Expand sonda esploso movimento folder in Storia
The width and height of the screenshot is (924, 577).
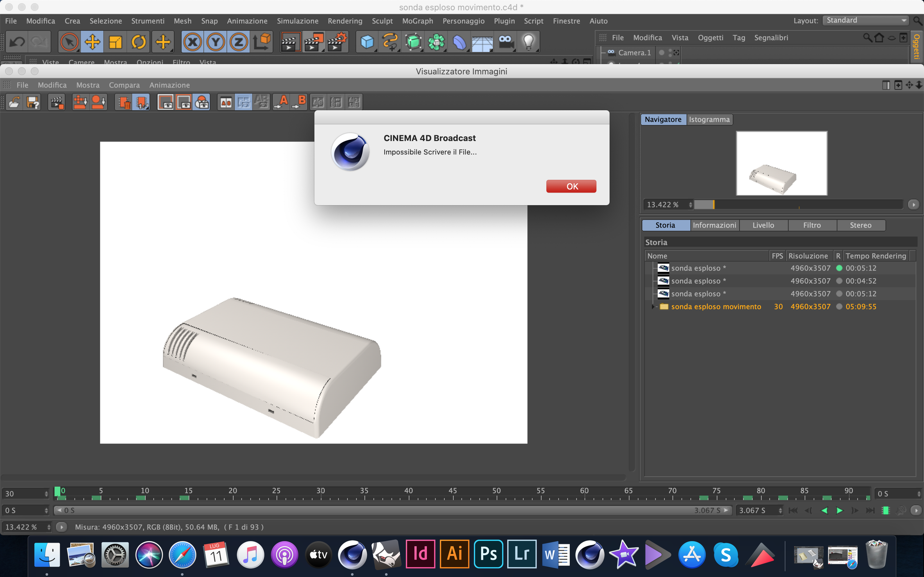coord(653,307)
